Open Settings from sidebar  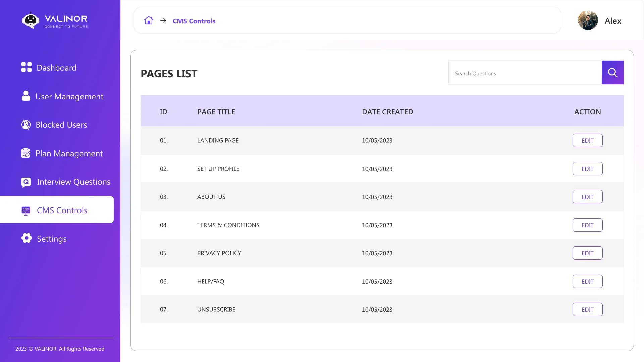pos(52,239)
